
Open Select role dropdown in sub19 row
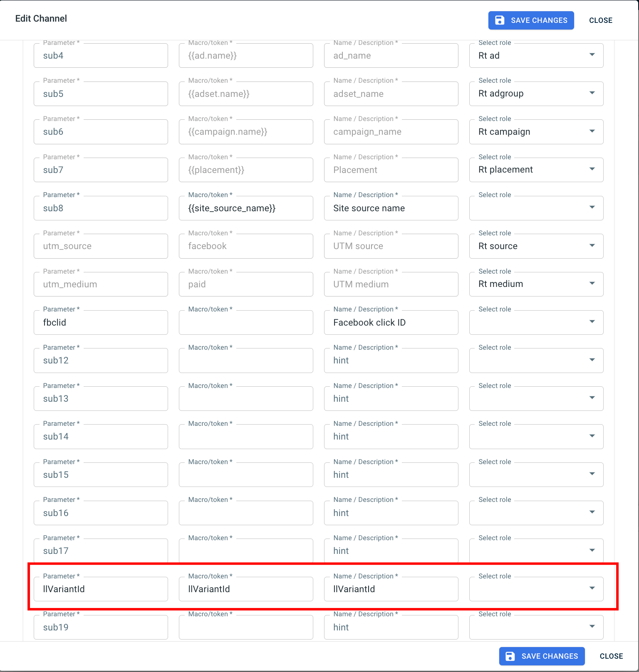536,627
